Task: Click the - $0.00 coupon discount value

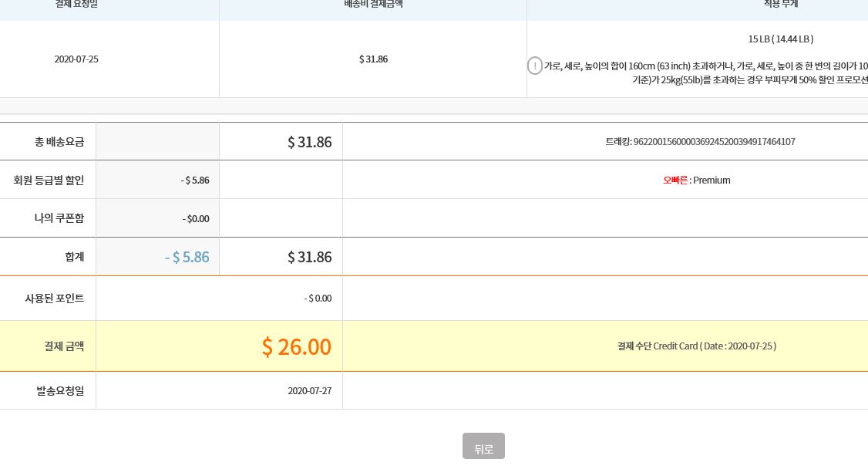Action: [x=196, y=219]
